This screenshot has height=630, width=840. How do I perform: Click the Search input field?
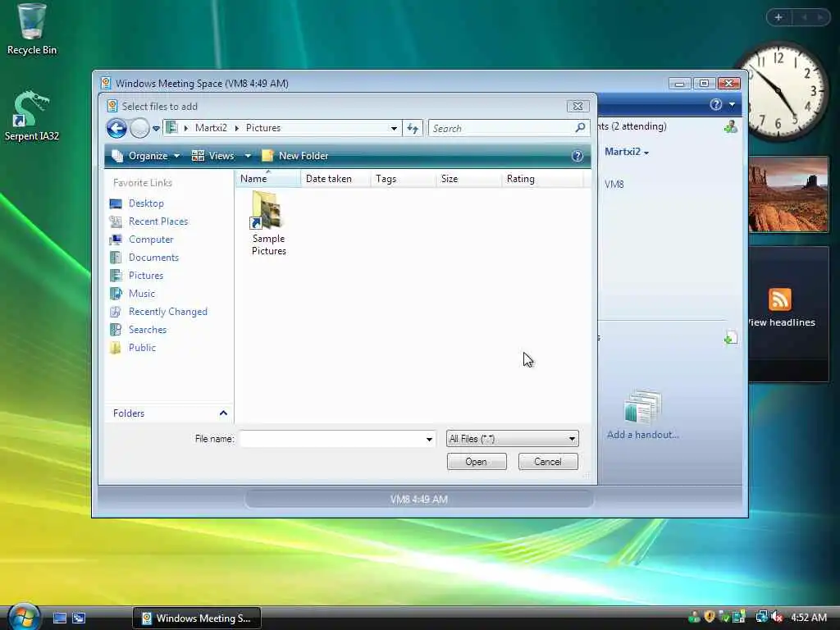tap(501, 128)
